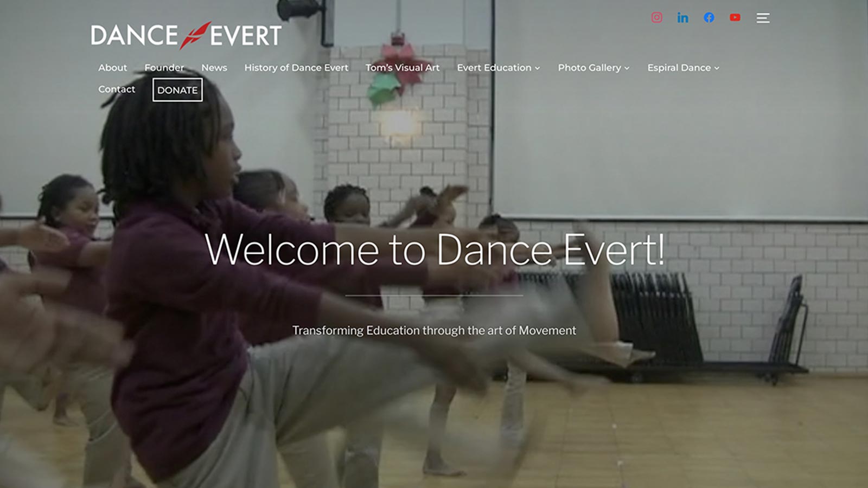Open the News menu item
The height and width of the screenshot is (488, 868).
214,68
